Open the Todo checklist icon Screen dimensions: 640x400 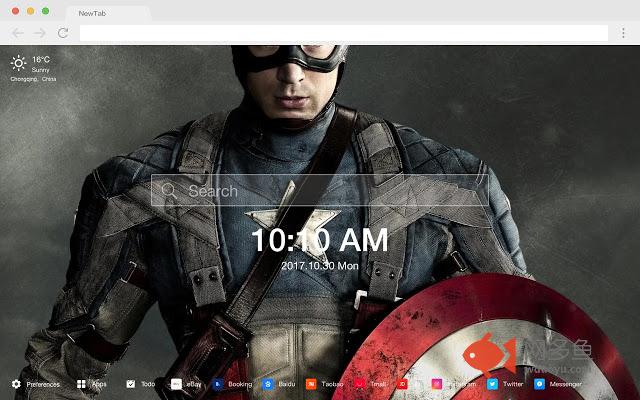click(131, 384)
